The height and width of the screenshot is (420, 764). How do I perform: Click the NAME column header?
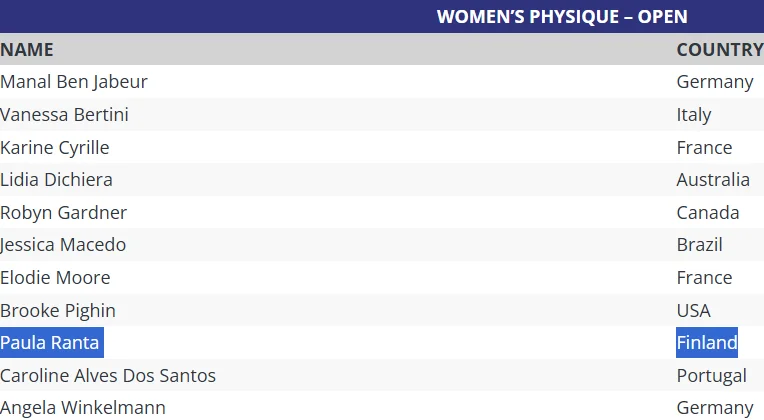(27, 49)
